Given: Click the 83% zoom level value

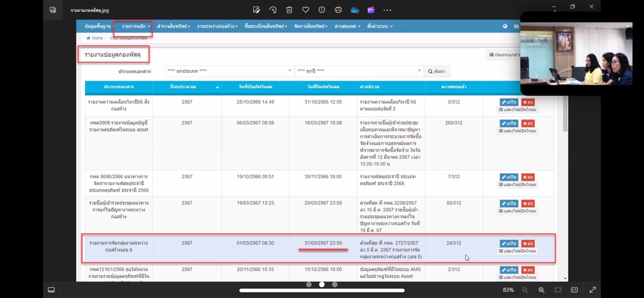Looking at the screenshot, I should point(508,290).
